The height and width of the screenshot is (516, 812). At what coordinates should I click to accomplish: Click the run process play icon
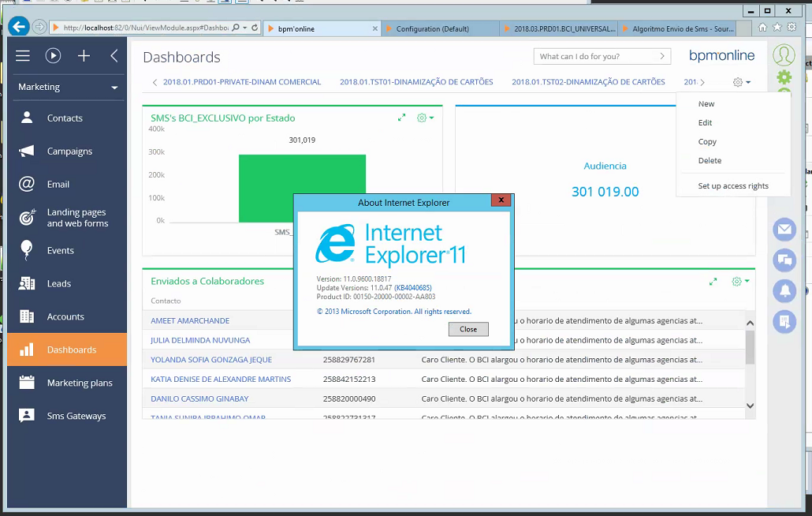[53, 55]
